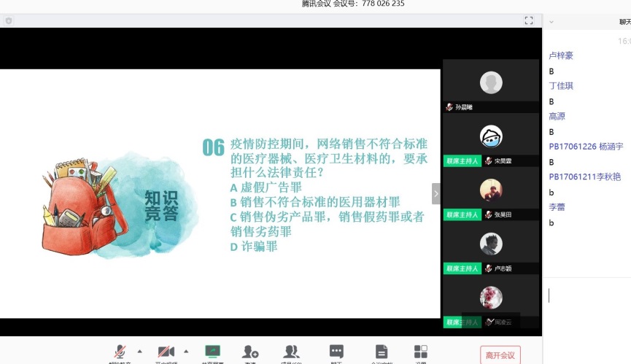Image resolution: width=631 pixels, height=364 pixels.
Task: Collapse the participant video strip arrow
Action: coord(436,194)
